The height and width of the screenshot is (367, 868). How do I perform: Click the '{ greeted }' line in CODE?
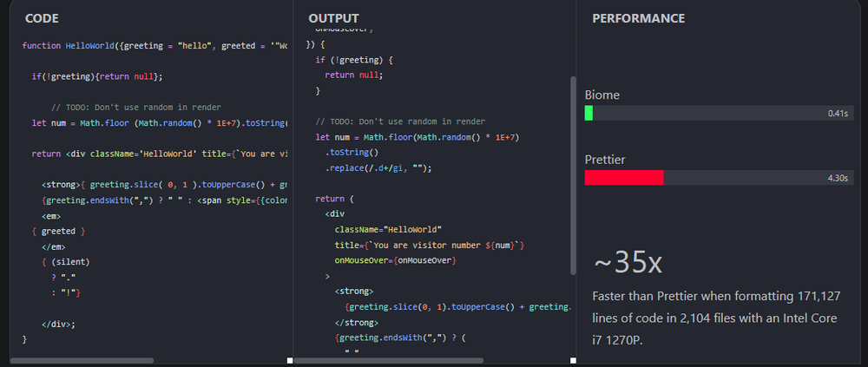coord(59,232)
